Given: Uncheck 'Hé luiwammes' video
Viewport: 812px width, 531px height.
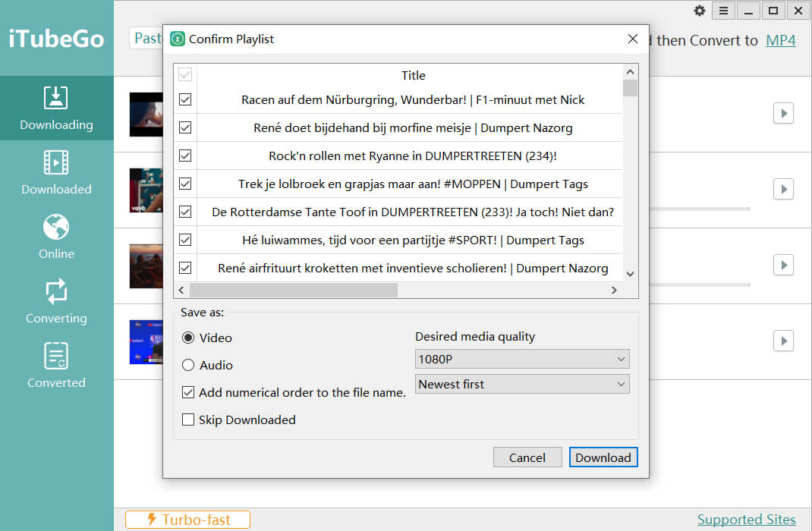Looking at the screenshot, I should (185, 240).
